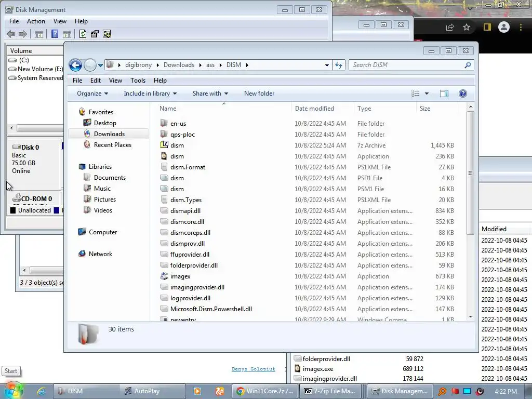Click Downloads in address breadcrumb
Viewport: 532px width, 399px height.
pos(179,65)
